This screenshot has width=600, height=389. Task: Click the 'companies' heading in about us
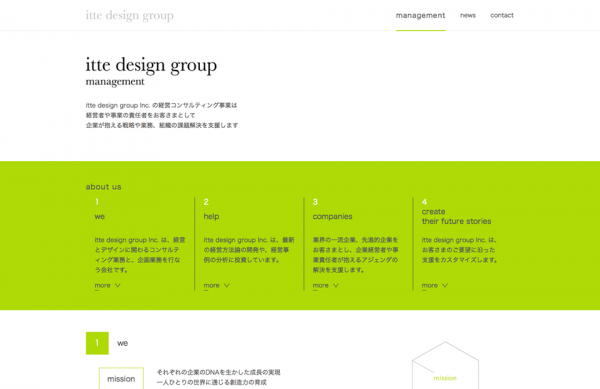pyautogui.click(x=332, y=216)
